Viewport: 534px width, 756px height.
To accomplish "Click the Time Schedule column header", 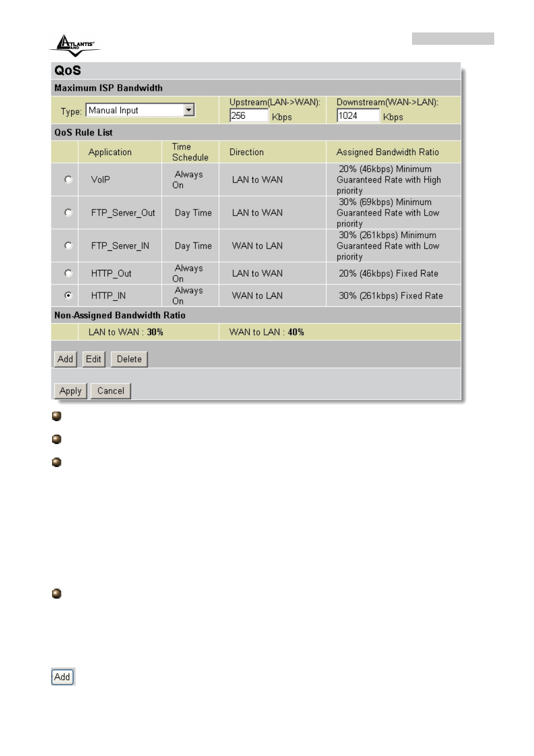I will click(190, 152).
